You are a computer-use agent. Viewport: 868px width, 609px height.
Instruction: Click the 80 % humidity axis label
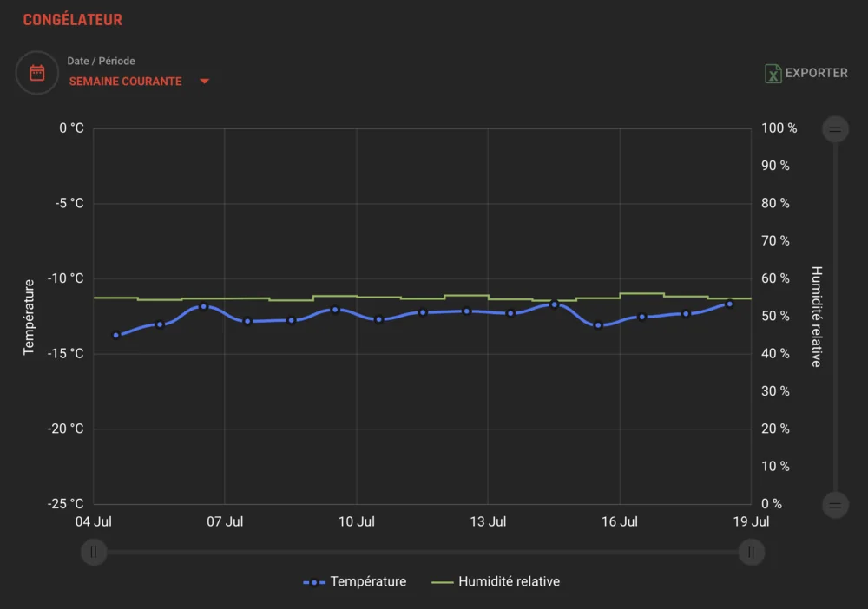[775, 204]
